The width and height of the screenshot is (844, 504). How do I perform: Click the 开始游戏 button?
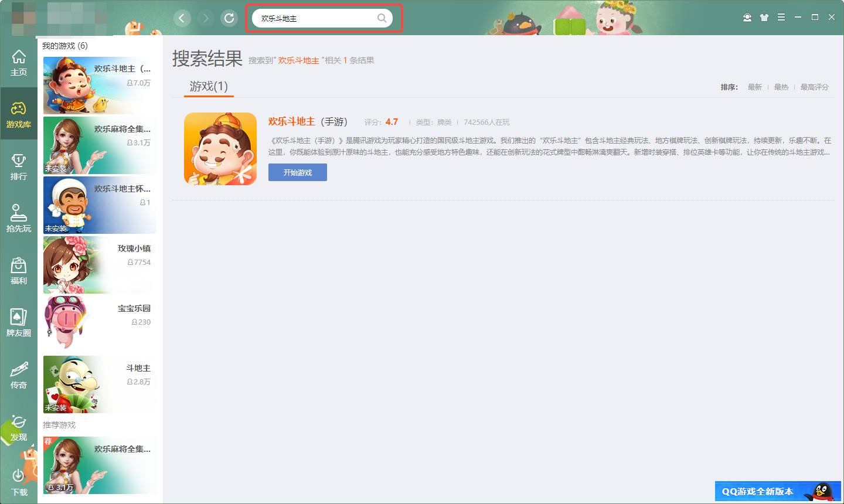(x=297, y=172)
